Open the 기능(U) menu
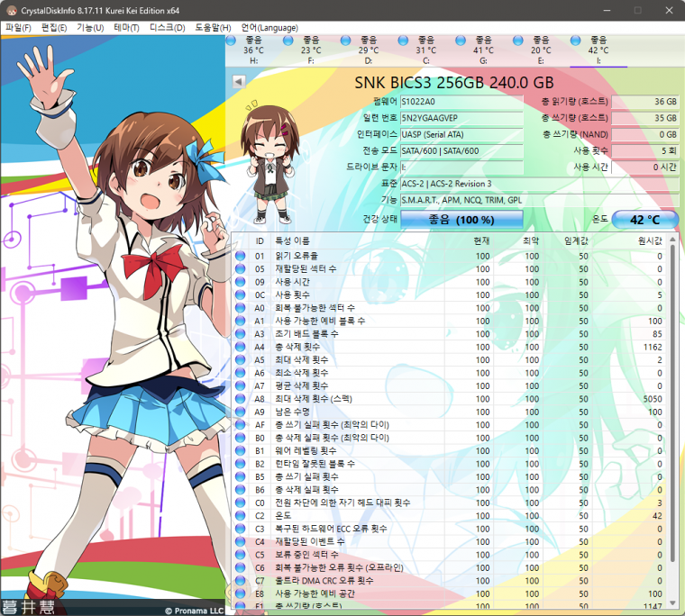Screen dimensions: 685x616 [90, 28]
